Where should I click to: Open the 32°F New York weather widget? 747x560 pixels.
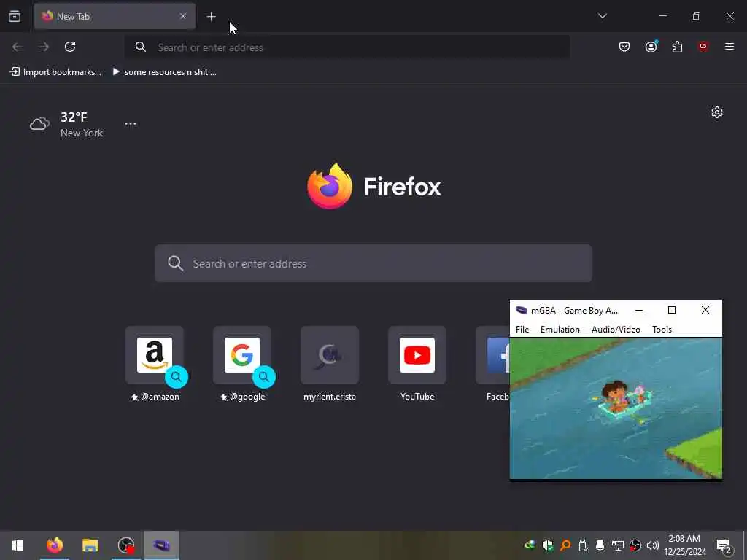[x=66, y=124]
